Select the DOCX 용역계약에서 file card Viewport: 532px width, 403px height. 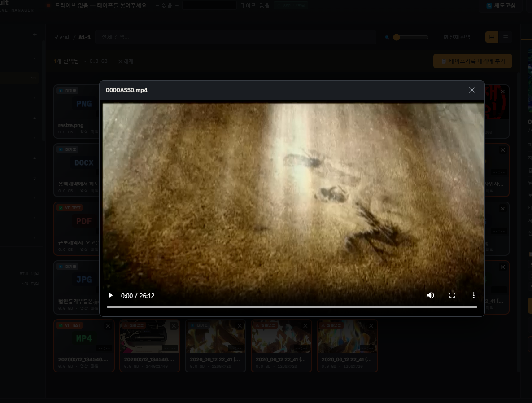pyautogui.click(x=77, y=170)
